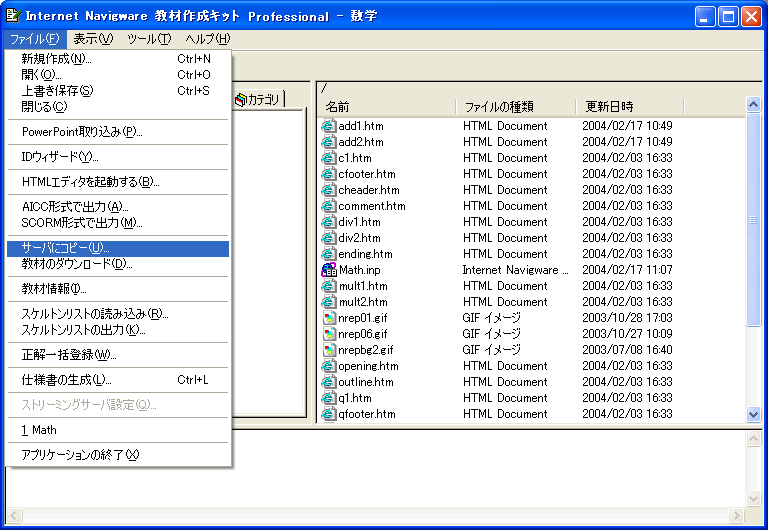Select PowerPoint取り込み(P) menu entry
The height and width of the screenshot is (530, 768).
tap(118, 132)
